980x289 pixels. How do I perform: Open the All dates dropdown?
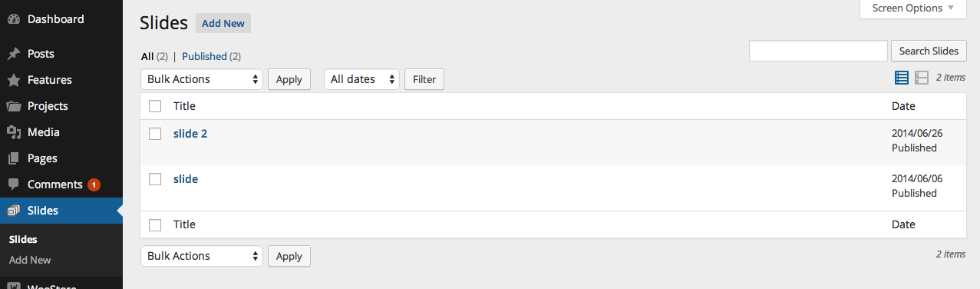point(362,79)
